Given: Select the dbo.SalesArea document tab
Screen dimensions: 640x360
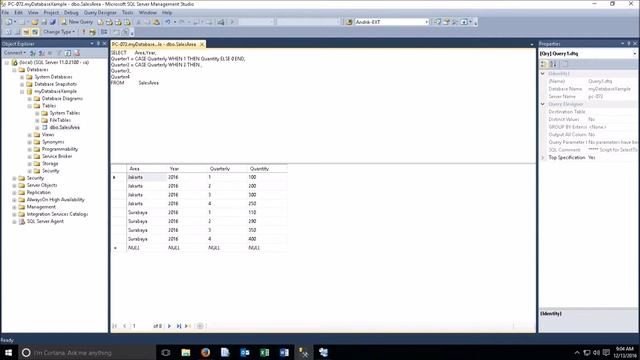Looking at the screenshot, I should coord(154,44).
